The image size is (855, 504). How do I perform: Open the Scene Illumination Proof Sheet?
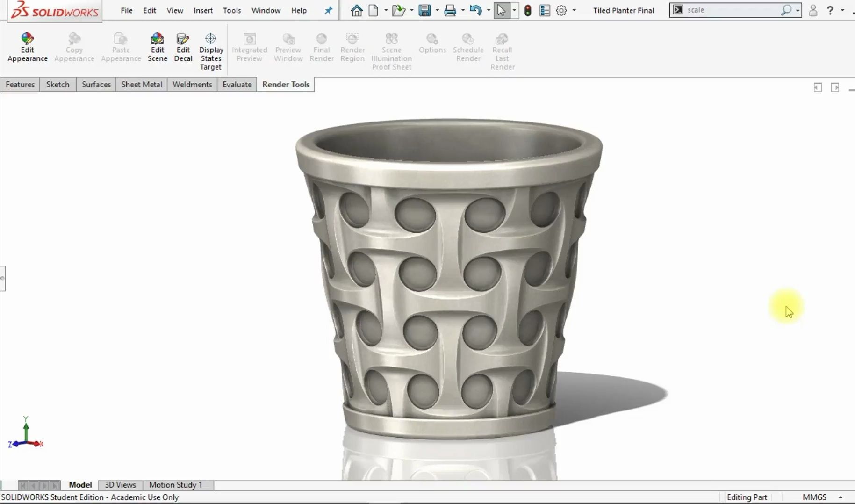[392, 49]
